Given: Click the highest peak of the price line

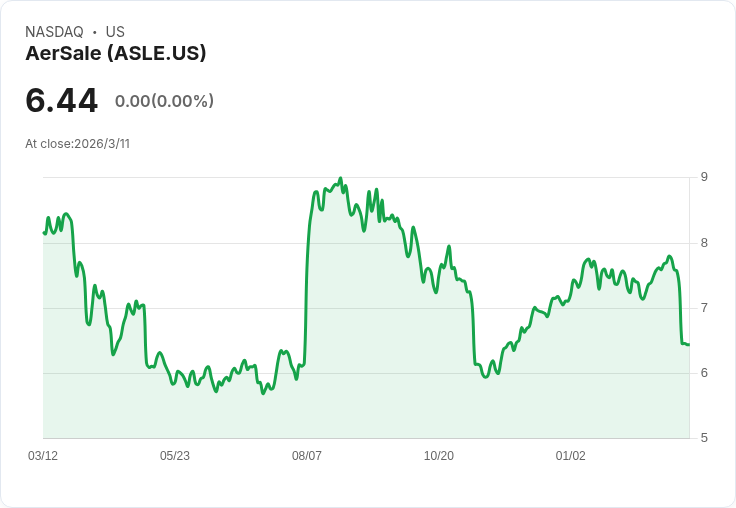Looking at the screenshot, I should [x=340, y=179].
